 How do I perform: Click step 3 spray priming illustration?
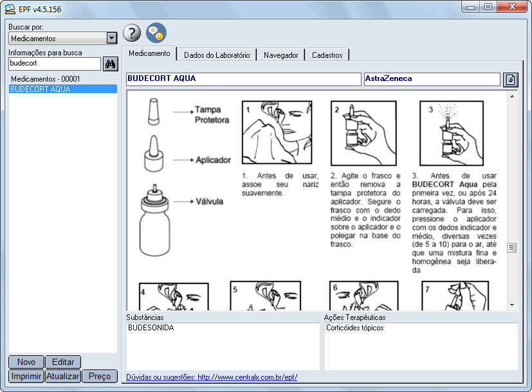point(451,133)
